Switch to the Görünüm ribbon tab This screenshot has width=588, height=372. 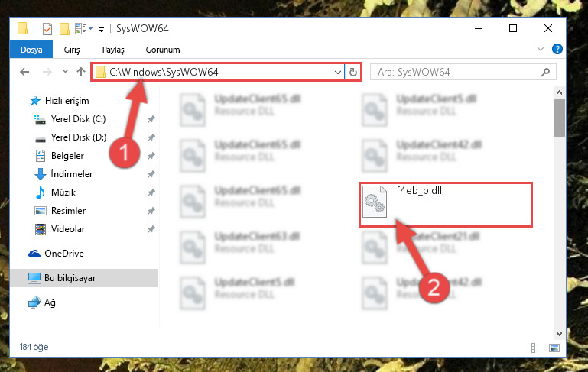(163, 50)
